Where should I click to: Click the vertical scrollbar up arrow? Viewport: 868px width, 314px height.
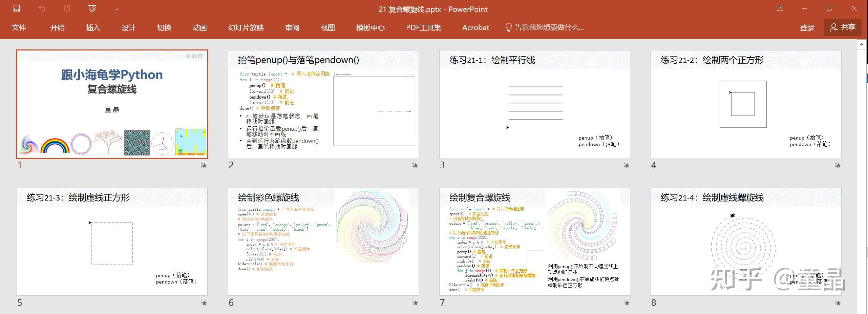pyautogui.click(x=862, y=44)
